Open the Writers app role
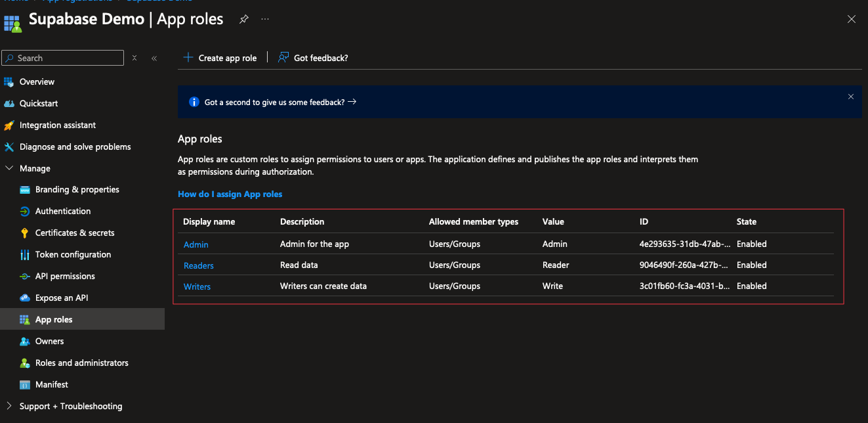The height and width of the screenshot is (423, 868). click(197, 286)
